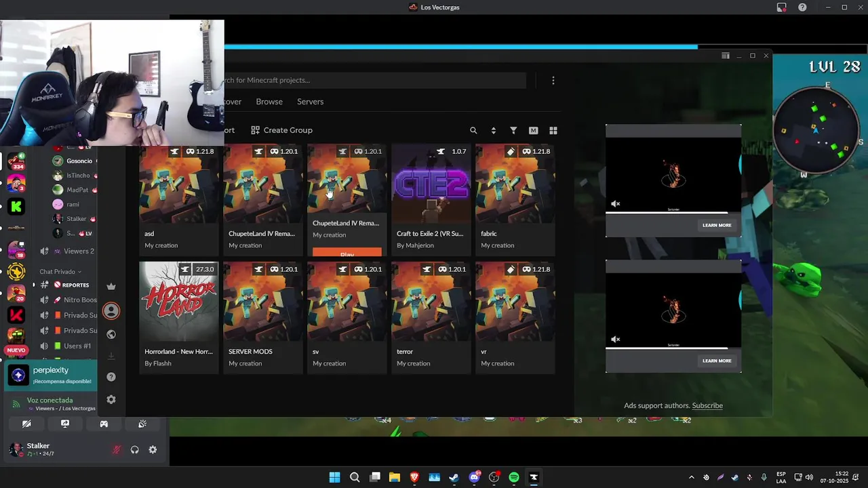Screen dimensions: 868x488
Task: Open the sv modpack thumbnail
Action: [x=347, y=302]
